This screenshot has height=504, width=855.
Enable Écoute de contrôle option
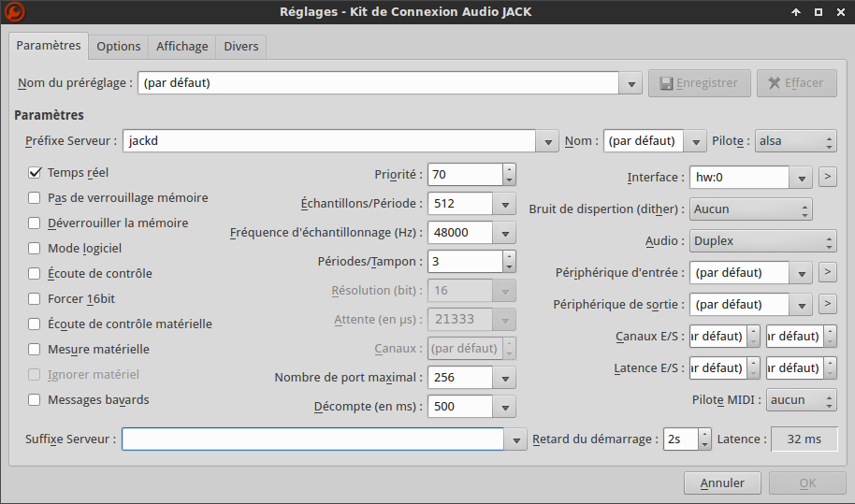pyautogui.click(x=35, y=274)
